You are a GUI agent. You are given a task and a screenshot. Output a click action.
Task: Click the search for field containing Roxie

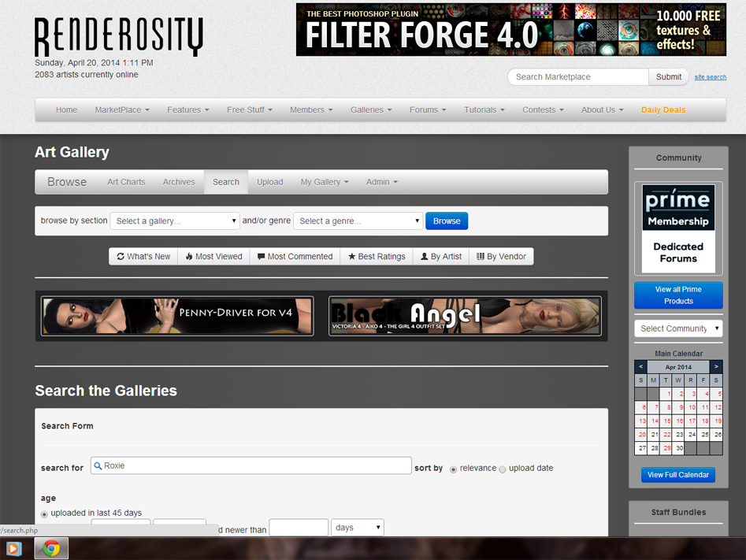[x=251, y=465]
